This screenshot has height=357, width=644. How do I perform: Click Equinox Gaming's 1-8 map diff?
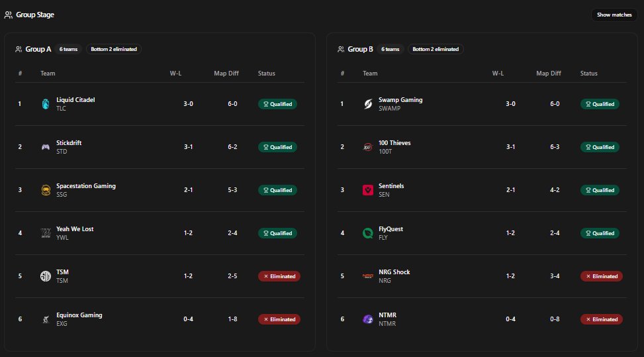tap(232, 319)
